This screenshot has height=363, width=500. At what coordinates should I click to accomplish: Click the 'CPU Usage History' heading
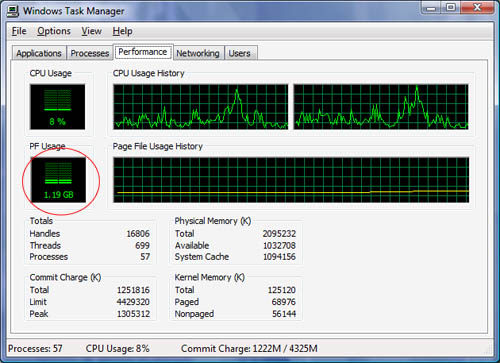coord(148,73)
